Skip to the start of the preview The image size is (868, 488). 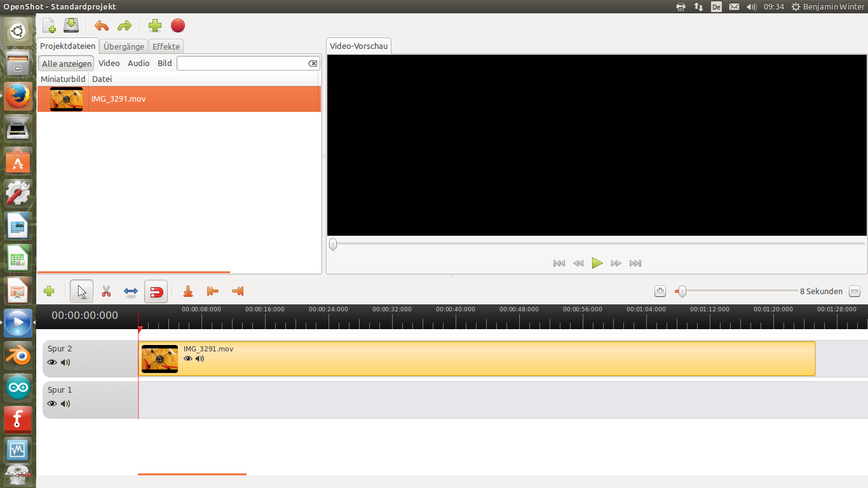click(559, 263)
